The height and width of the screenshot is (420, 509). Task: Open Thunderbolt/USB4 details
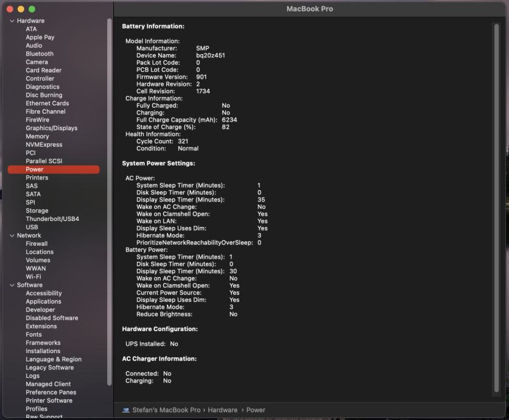tap(52, 219)
